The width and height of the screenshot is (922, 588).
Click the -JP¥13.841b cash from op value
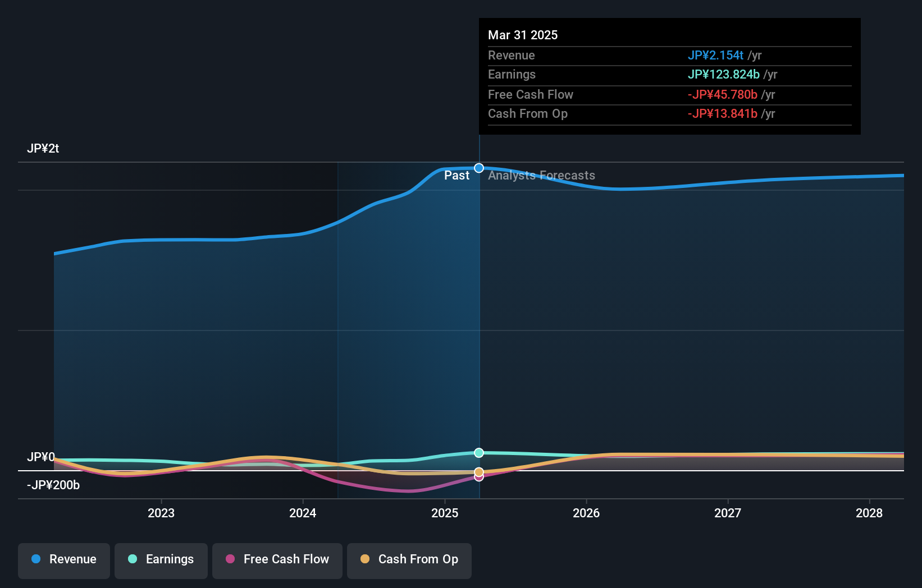[723, 114]
